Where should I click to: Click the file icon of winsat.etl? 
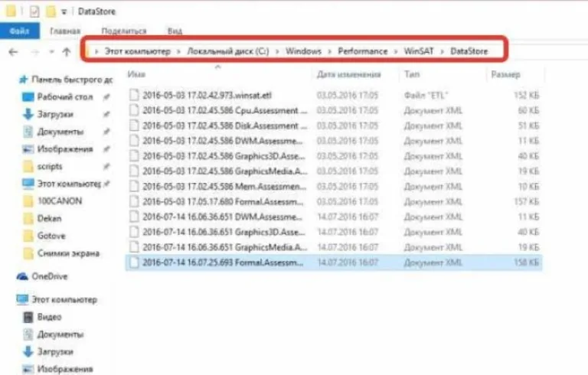pos(134,95)
